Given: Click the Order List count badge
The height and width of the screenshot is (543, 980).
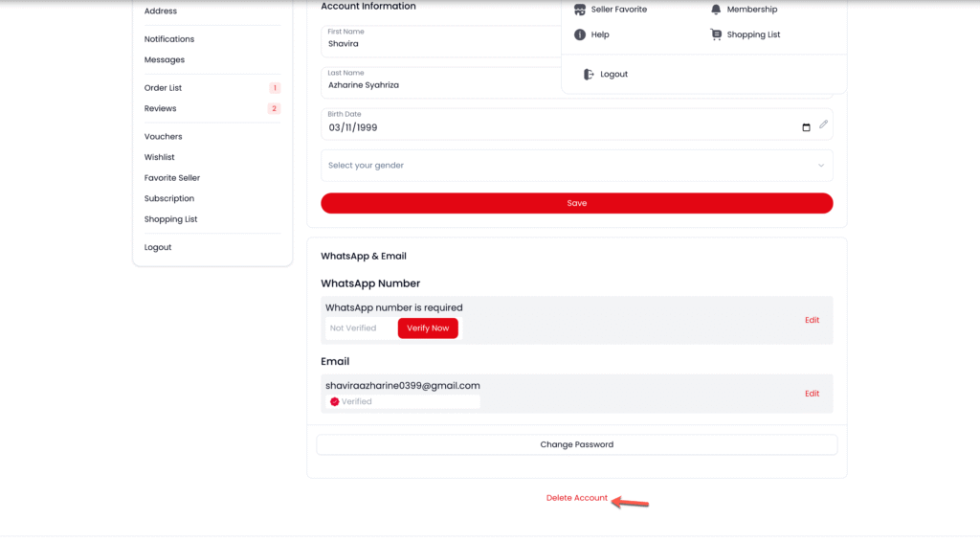Looking at the screenshot, I should click(x=275, y=88).
